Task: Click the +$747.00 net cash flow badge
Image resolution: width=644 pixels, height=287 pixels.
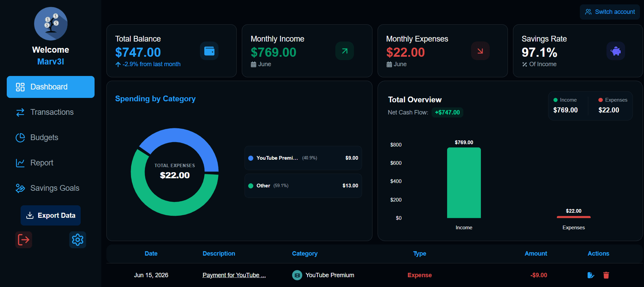Action: pyautogui.click(x=447, y=112)
